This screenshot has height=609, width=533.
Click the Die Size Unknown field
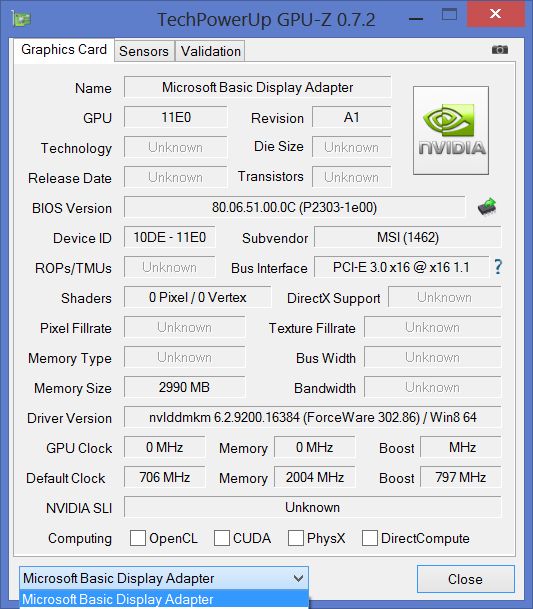(352, 147)
